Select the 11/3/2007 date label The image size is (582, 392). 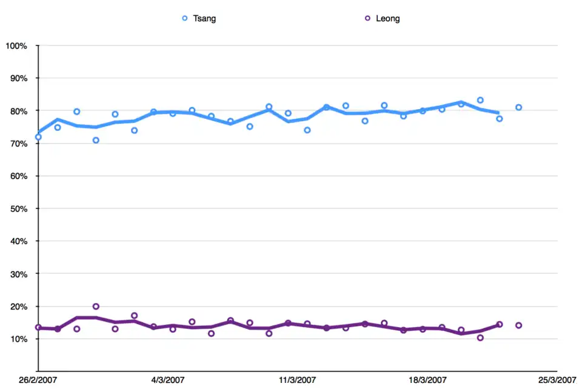(298, 380)
